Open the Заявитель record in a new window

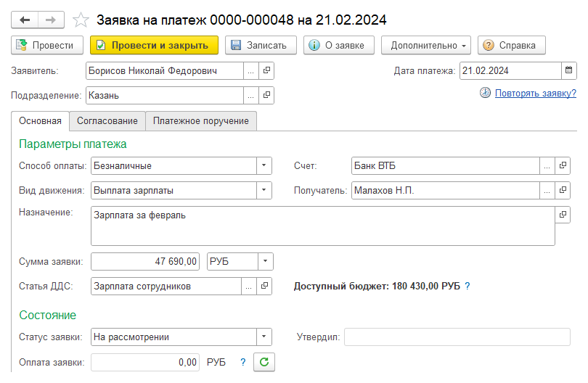(266, 71)
